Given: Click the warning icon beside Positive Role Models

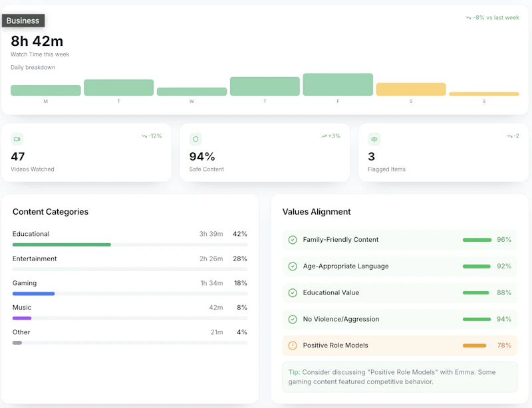Looking at the screenshot, I should tap(293, 346).
